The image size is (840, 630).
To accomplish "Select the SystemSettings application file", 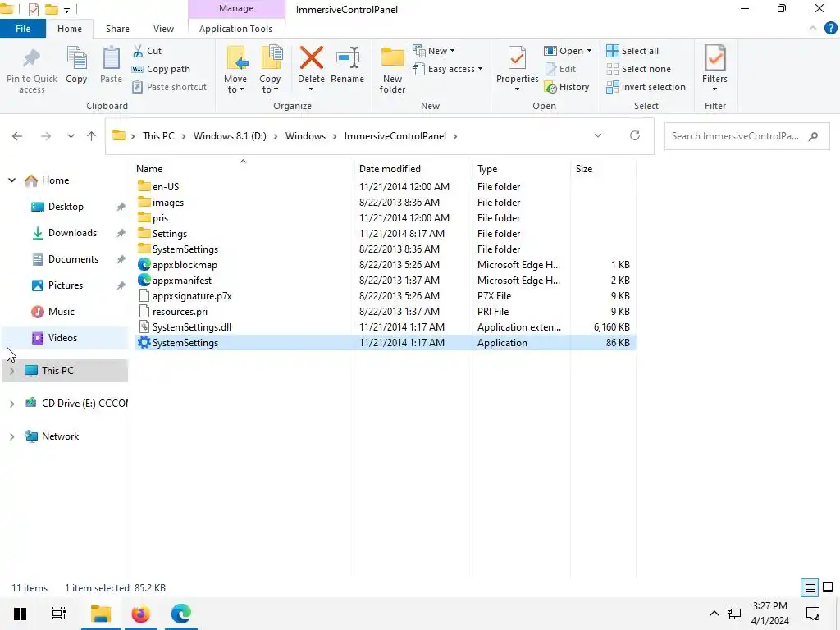I will coord(385,343).
